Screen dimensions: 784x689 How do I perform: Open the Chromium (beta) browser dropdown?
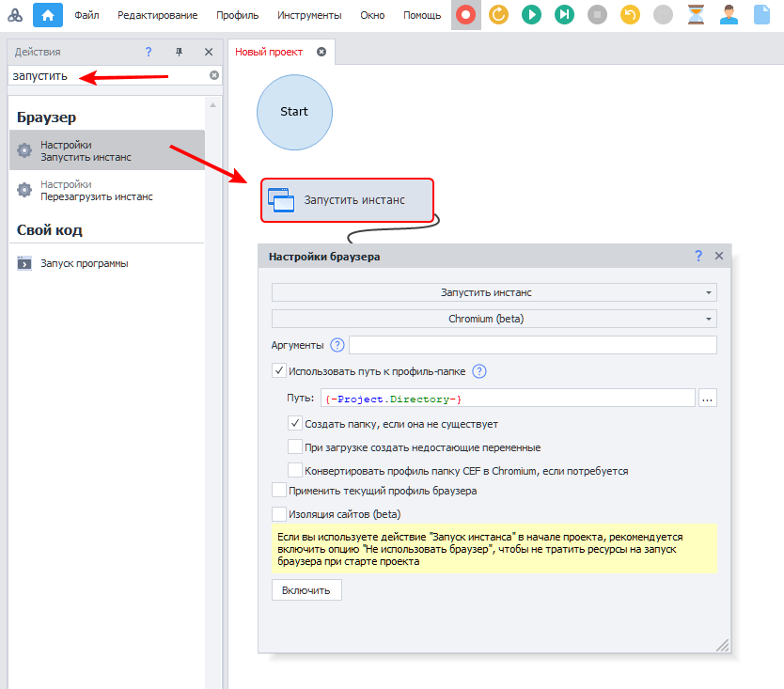494,319
